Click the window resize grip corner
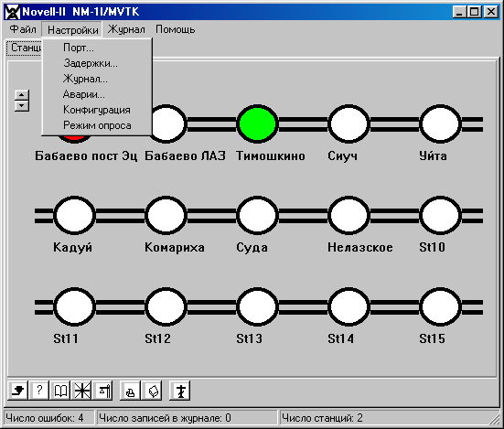 tap(494, 420)
